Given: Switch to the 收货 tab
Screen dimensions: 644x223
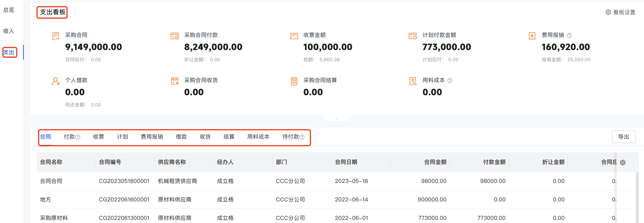Looking at the screenshot, I should coord(205,137).
